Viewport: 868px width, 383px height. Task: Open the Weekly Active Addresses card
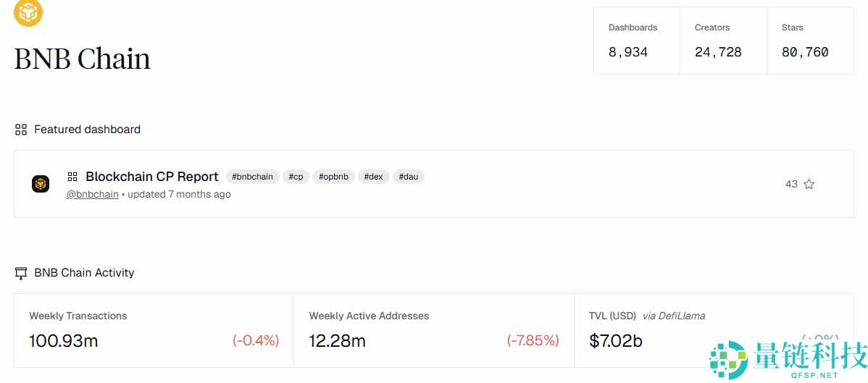[433, 330]
